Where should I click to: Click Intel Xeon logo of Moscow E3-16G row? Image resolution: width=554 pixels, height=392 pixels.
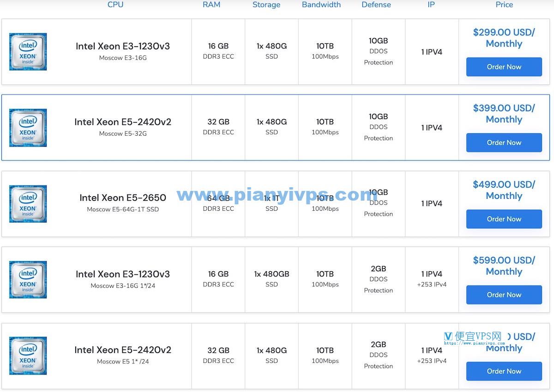coord(28,52)
